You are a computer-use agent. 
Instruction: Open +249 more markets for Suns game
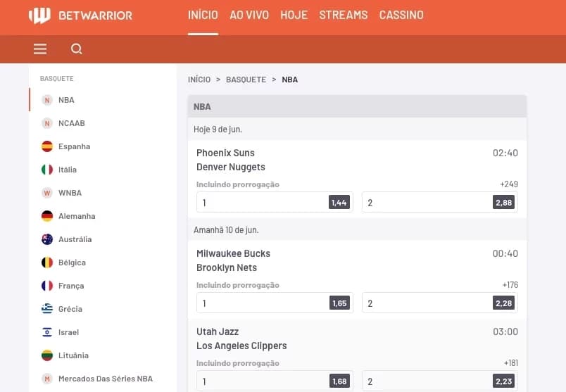coord(509,184)
